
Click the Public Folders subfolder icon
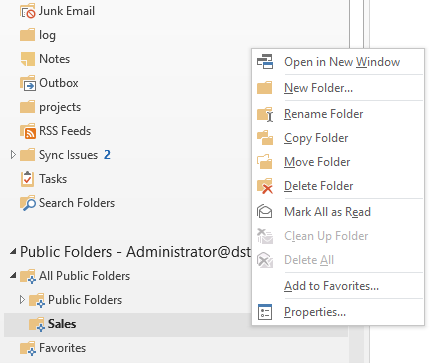point(37,300)
